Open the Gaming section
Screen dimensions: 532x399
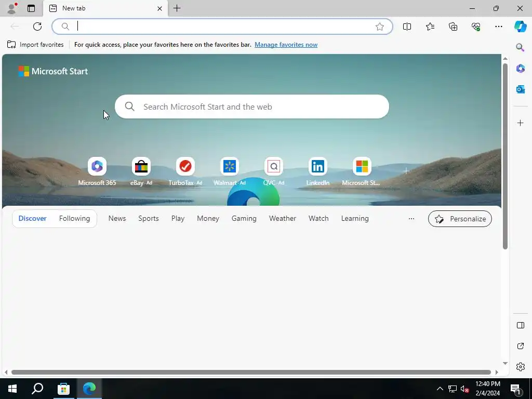(244, 218)
